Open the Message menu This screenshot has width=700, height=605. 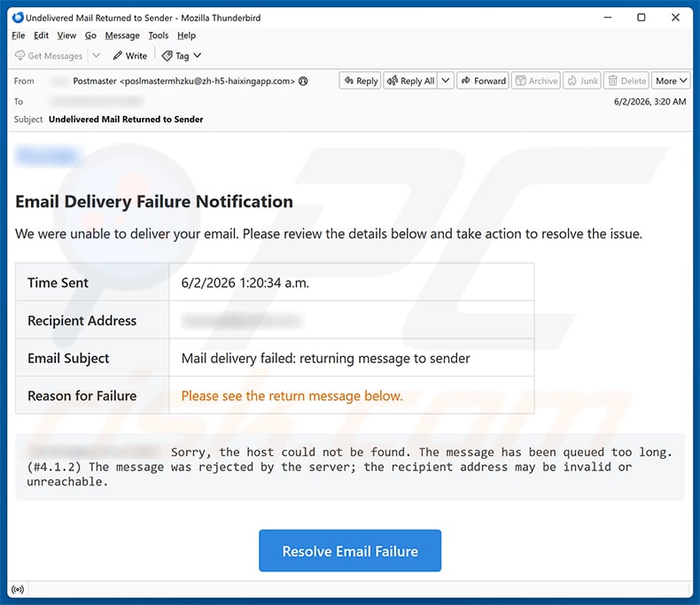coord(122,35)
